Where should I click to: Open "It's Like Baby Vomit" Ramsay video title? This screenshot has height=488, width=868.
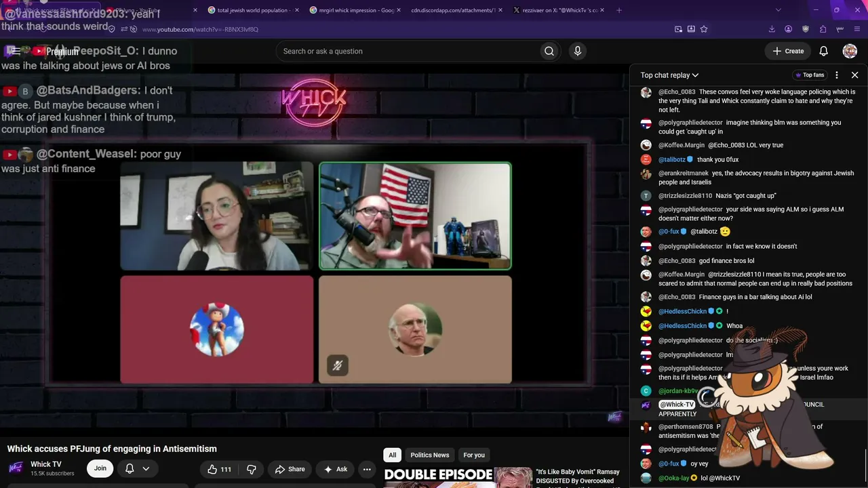[578, 476]
